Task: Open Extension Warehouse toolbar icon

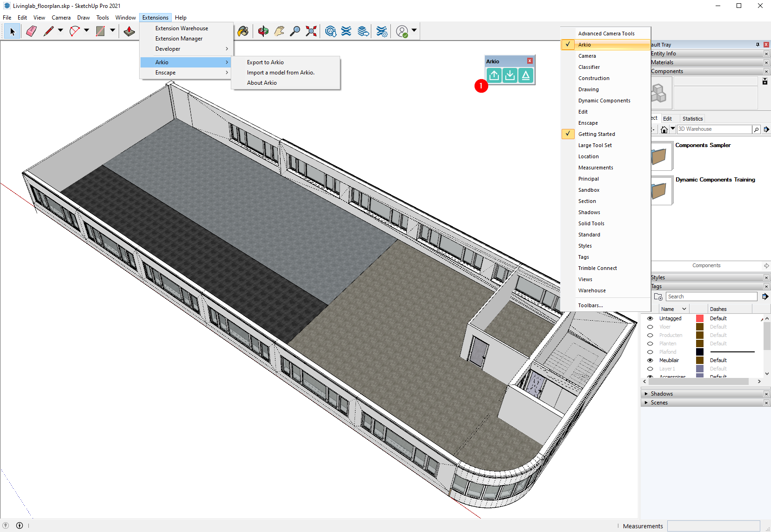Action: [347, 31]
